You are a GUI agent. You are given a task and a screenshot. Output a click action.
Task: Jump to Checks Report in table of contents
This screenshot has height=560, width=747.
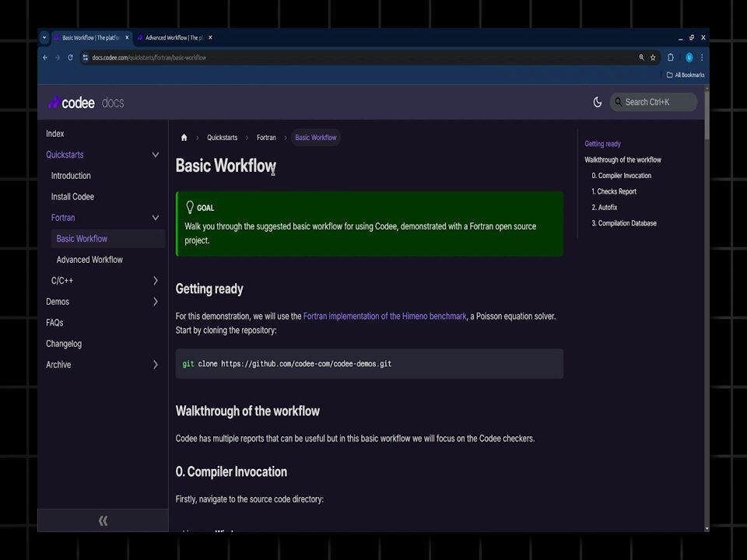pos(614,191)
